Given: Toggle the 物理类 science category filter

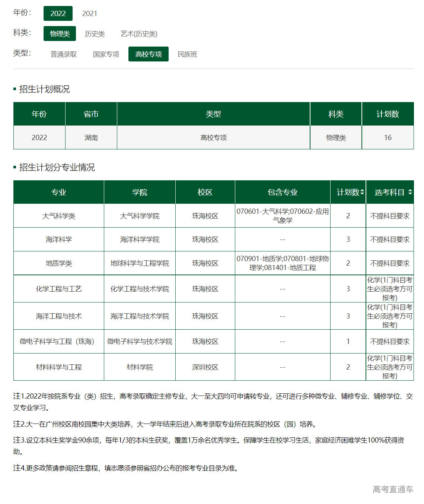Looking at the screenshot, I should 59,34.
